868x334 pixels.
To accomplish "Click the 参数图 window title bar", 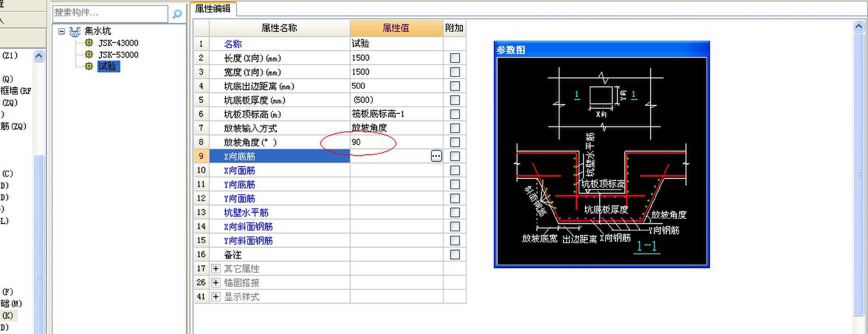I will [602, 50].
